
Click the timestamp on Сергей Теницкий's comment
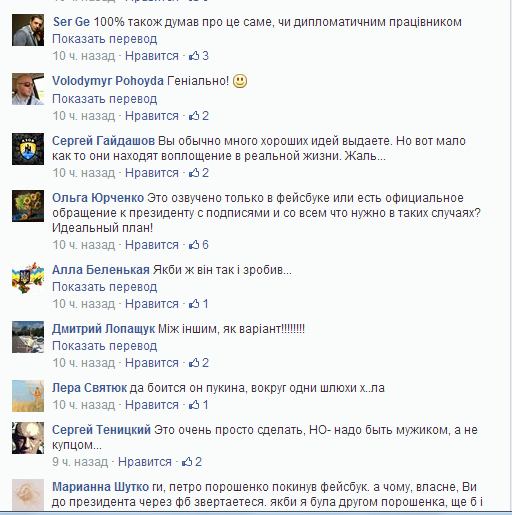pos(80,462)
